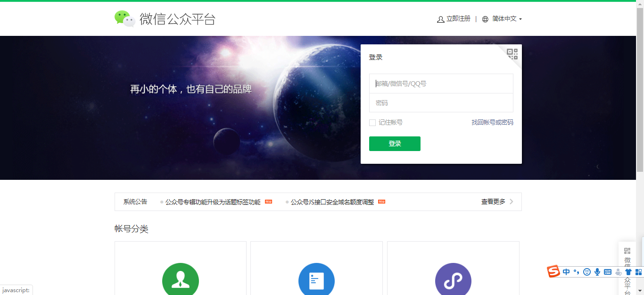Screen dimensions: 644x295
Task: Toggle Sogou punctuation mode icon
Action: 576,272
